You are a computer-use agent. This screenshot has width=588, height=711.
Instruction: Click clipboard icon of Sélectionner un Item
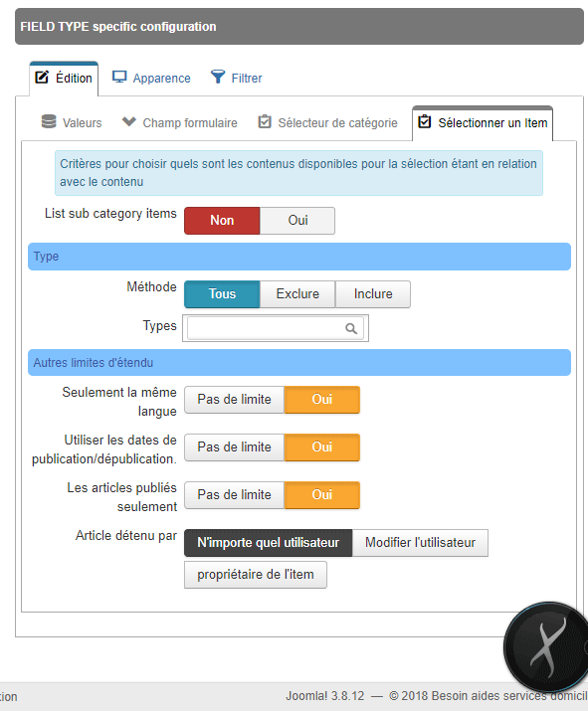point(424,121)
